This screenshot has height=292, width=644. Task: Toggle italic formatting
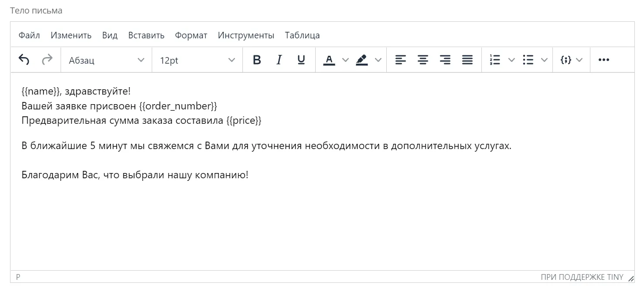(x=279, y=60)
